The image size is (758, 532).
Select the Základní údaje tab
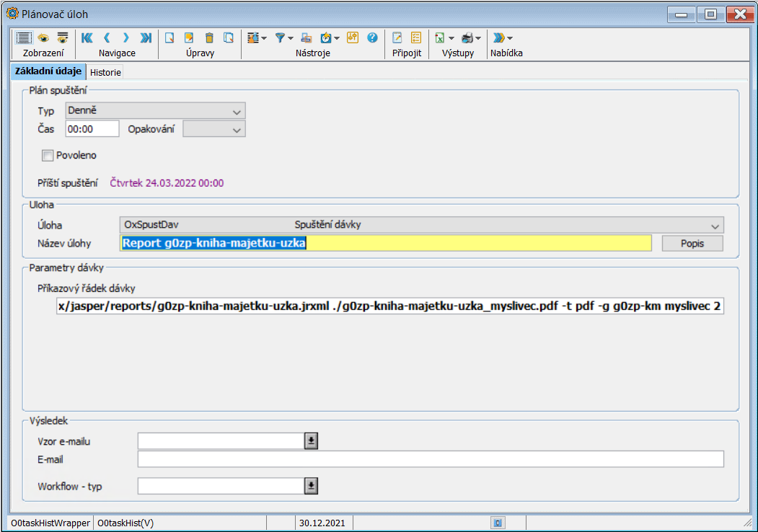48,71
